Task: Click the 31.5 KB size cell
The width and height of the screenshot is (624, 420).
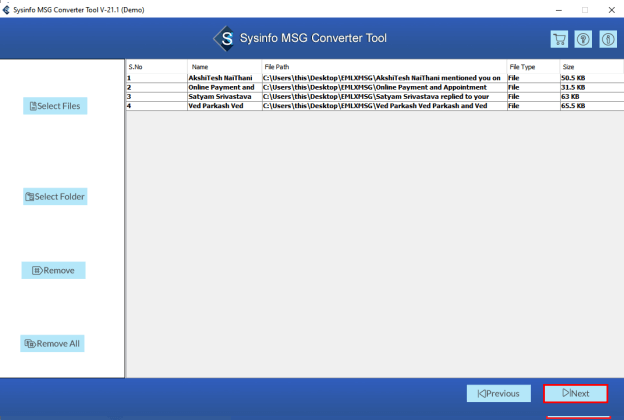Action: click(x=592, y=87)
